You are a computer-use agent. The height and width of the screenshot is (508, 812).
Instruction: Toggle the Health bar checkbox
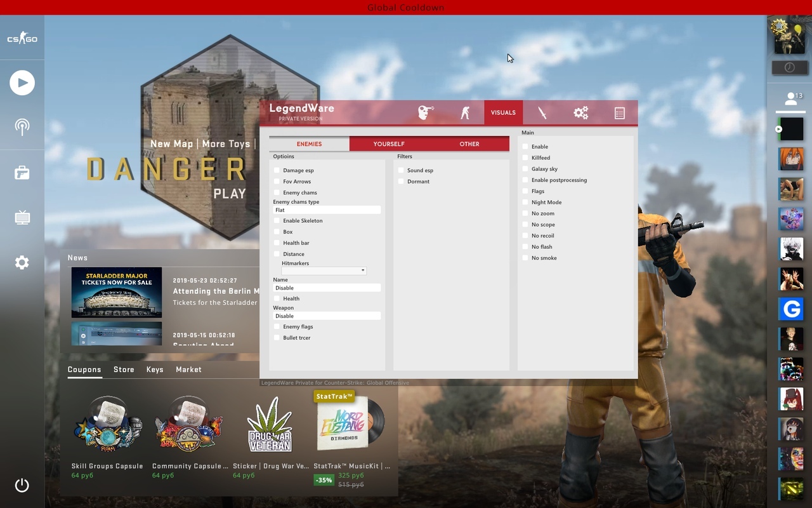coord(277,243)
